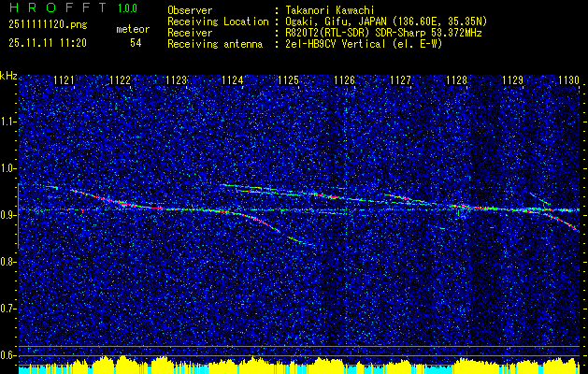Click the 1130 time marker
588x374 pixels.
point(568,79)
